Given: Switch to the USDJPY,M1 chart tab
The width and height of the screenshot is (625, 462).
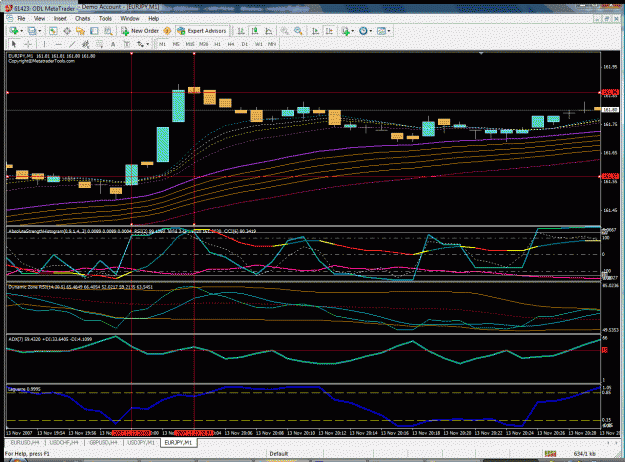Looking at the screenshot, I should click(141, 443).
